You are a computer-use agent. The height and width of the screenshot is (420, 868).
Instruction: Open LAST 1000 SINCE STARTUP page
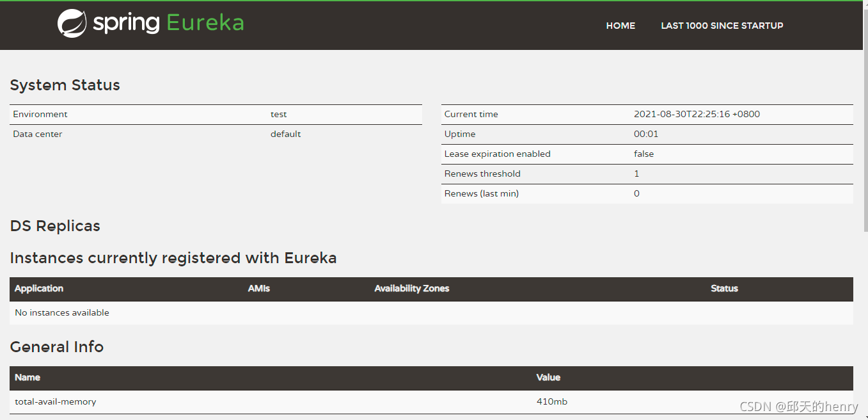[722, 26]
